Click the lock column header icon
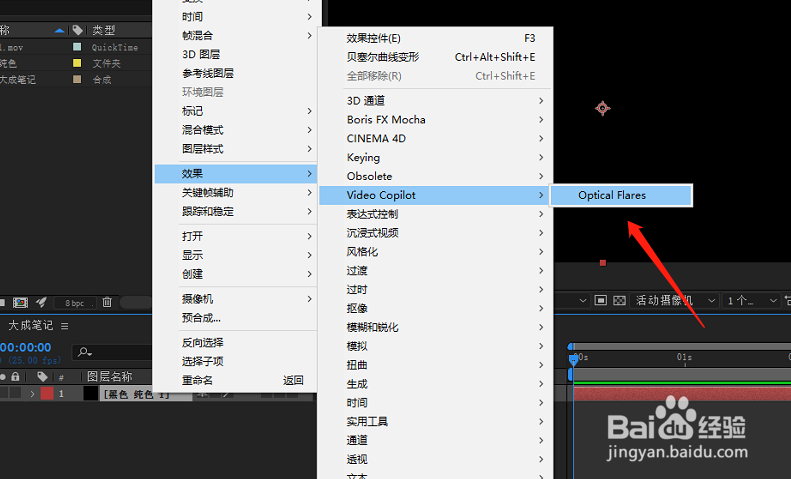Image resolution: width=791 pixels, height=479 pixels. point(15,377)
